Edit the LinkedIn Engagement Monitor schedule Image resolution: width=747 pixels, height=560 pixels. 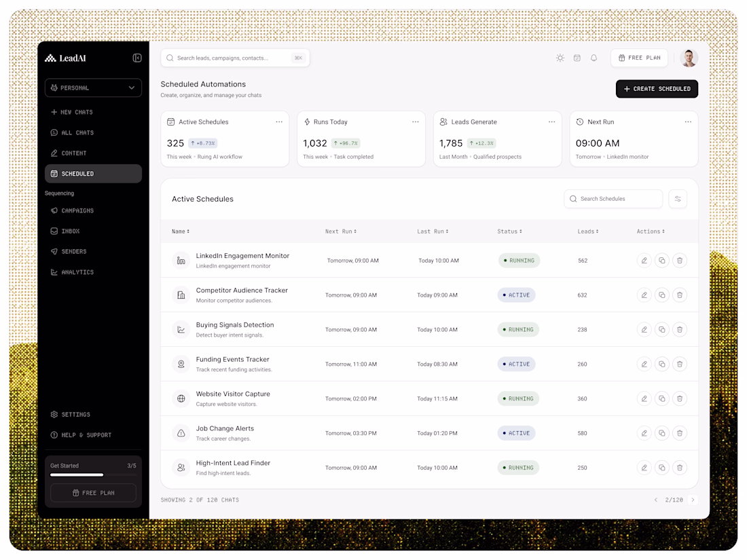tap(644, 261)
